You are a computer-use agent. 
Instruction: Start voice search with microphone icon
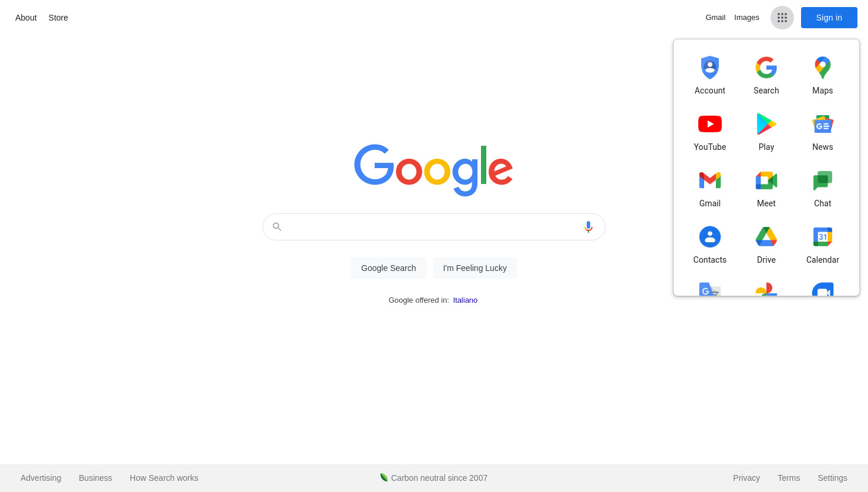pos(588,227)
